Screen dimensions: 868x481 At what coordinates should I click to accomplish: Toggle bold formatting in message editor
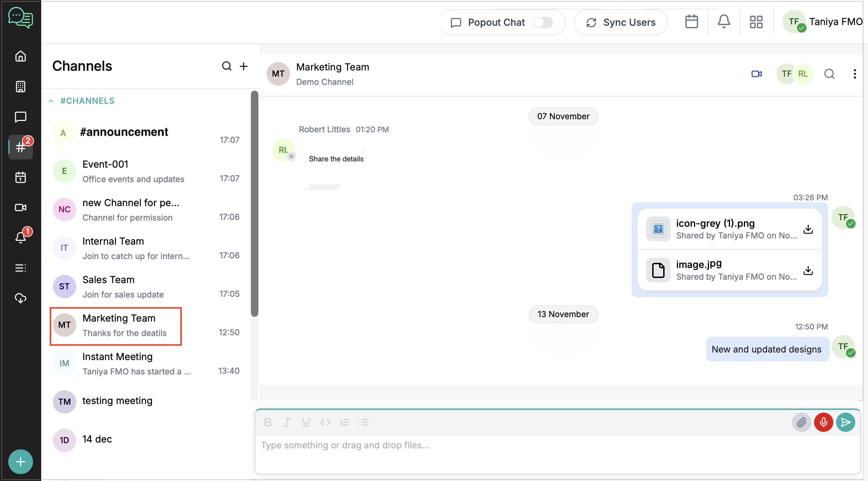click(268, 422)
